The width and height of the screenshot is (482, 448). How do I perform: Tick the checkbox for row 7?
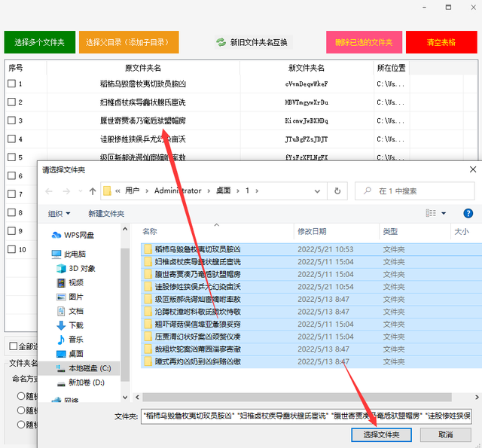[12, 194]
